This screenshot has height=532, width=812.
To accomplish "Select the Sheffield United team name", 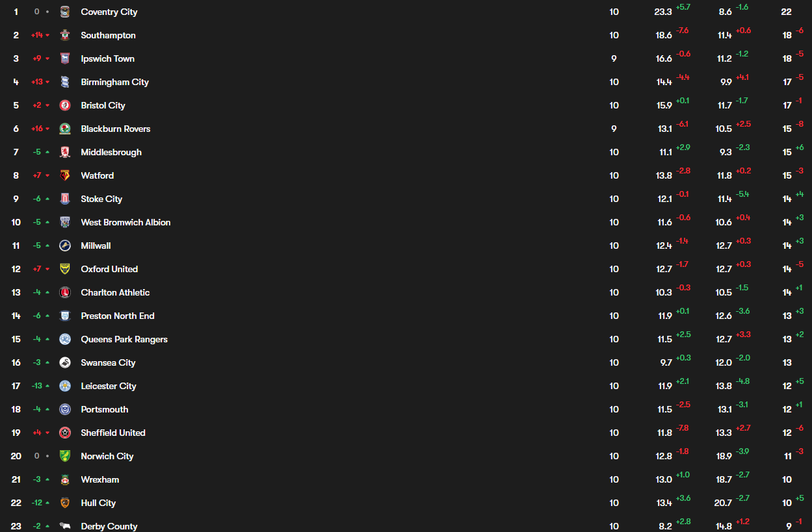I will (x=113, y=433).
